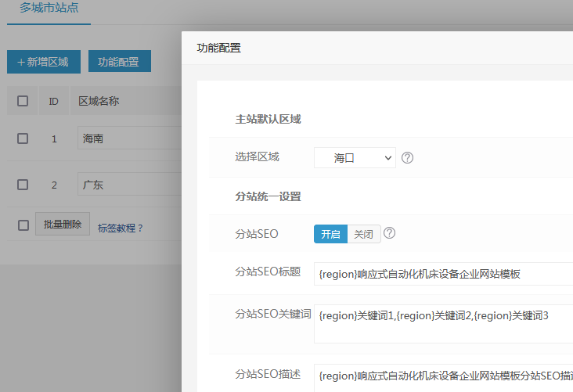
Task: Click the 分站统一设置 section heading
Action: 268,196
